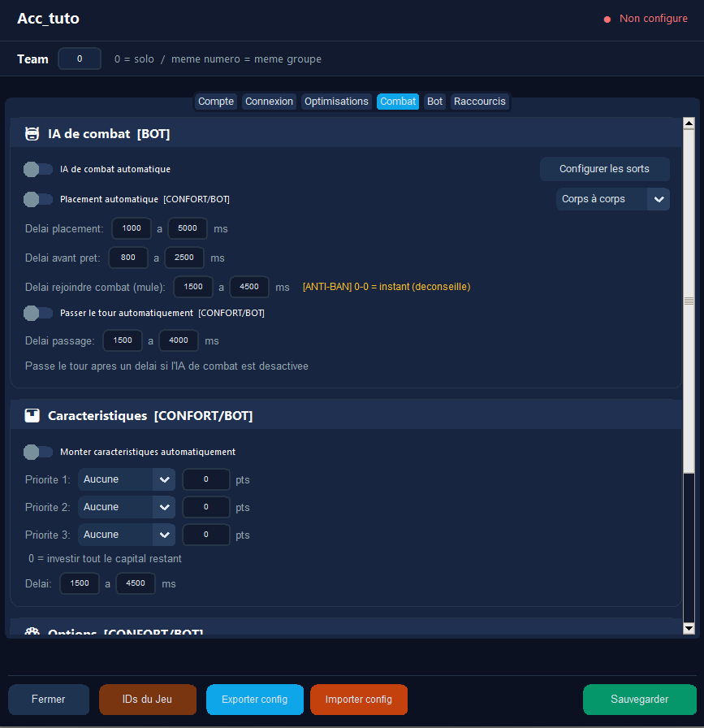Open the Corps à corps dropdown
Viewport: 704px width, 728px height.
[612, 199]
